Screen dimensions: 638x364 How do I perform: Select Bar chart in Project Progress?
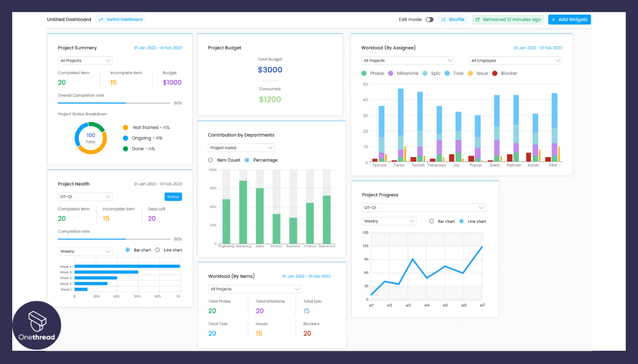[431, 221]
